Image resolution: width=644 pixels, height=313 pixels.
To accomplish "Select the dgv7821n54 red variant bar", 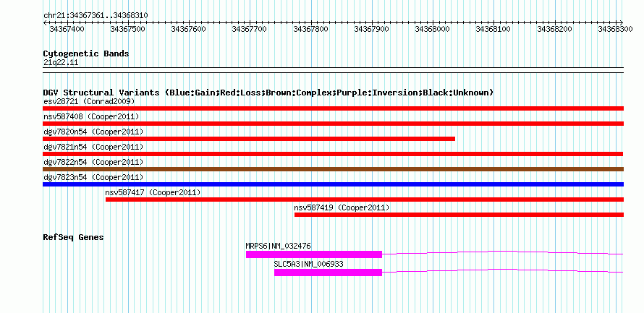I will tap(333, 154).
